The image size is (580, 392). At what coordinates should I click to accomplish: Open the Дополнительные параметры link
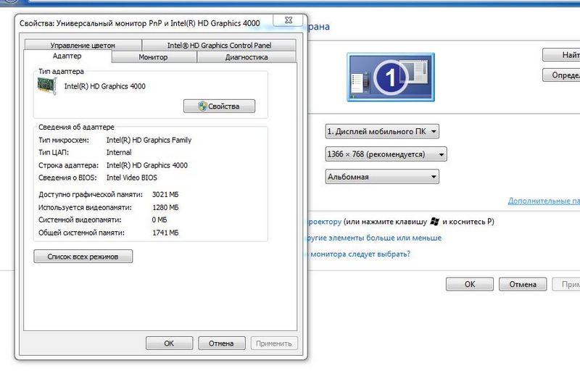click(x=543, y=201)
